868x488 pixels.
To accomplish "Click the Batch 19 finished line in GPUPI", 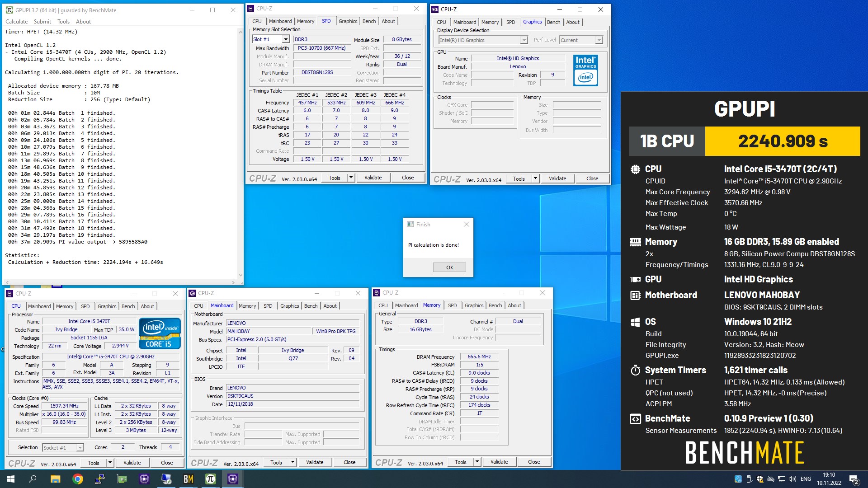I will (61, 235).
